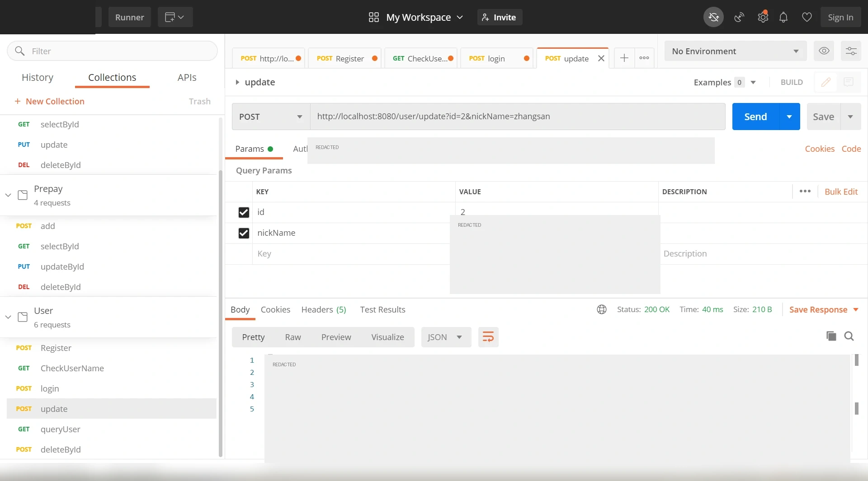Open the notifications bell
The width and height of the screenshot is (868, 481).
(x=783, y=17)
